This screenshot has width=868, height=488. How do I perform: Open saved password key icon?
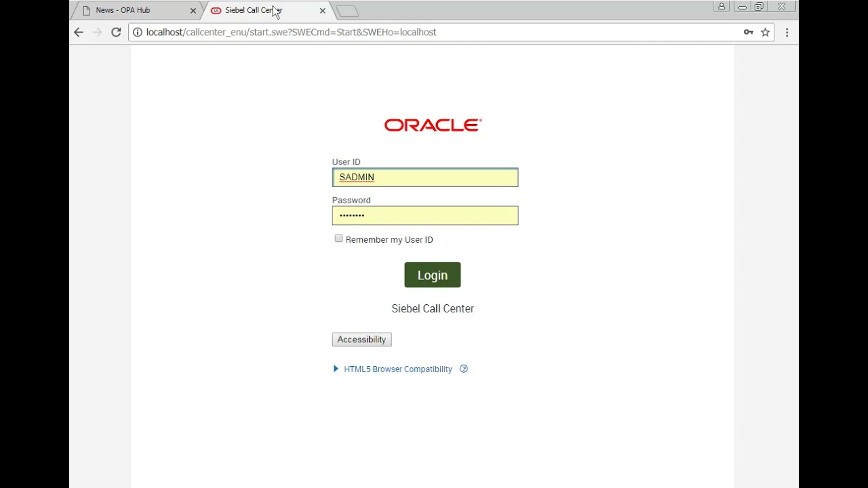click(x=748, y=32)
